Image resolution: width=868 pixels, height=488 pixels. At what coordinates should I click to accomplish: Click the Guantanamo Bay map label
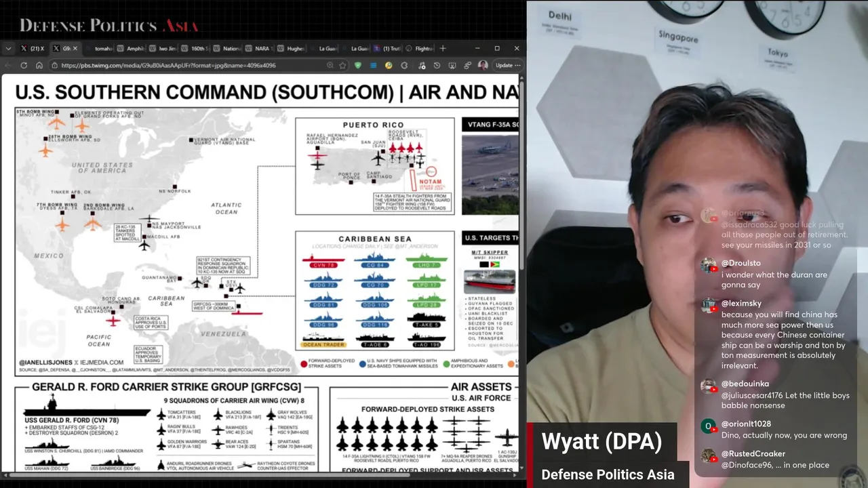159,279
